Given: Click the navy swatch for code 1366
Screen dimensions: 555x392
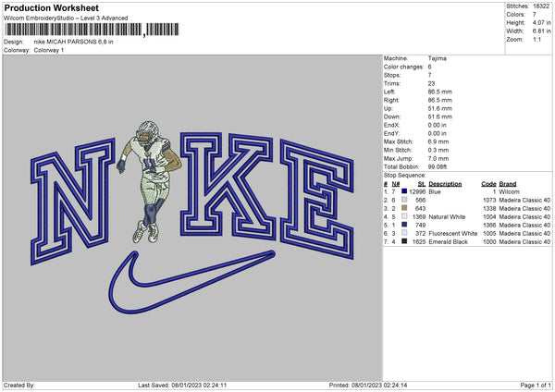Looking at the screenshot, I should pos(404,225).
